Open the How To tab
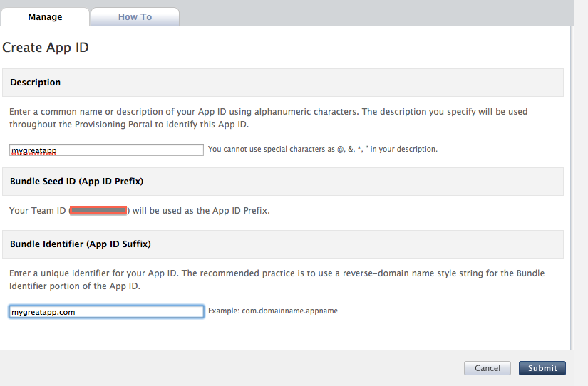The image size is (588, 386). (135, 16)
